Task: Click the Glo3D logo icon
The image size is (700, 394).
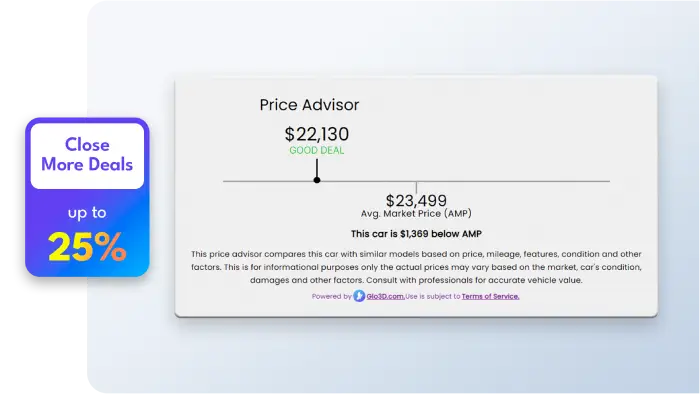Action: pos(359,296)
